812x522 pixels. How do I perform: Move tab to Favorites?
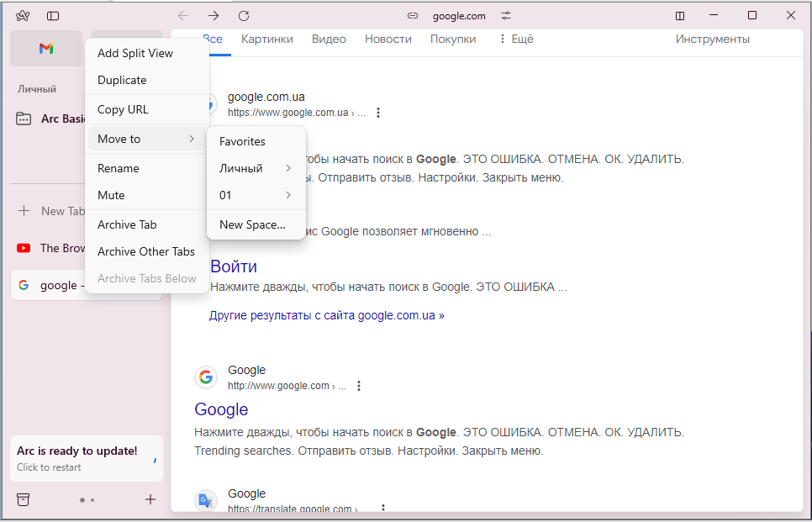click(x=256, y=141)
